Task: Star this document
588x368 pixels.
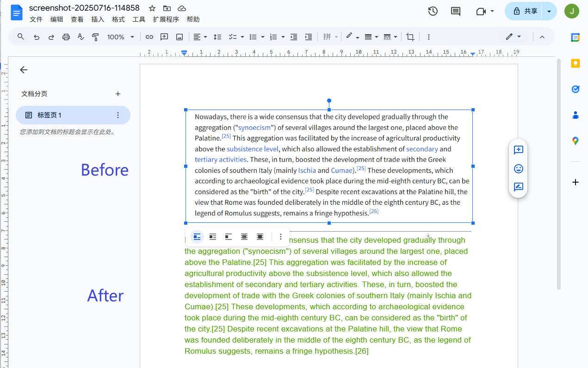Action: [x=152, y=8]
